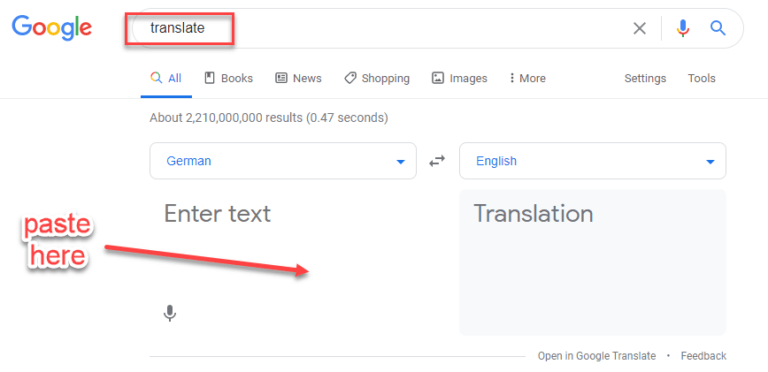The height and width of the screenshot is (372, 768).
Task: Click the blue search magnifier icon
Action: coord(718,28)
